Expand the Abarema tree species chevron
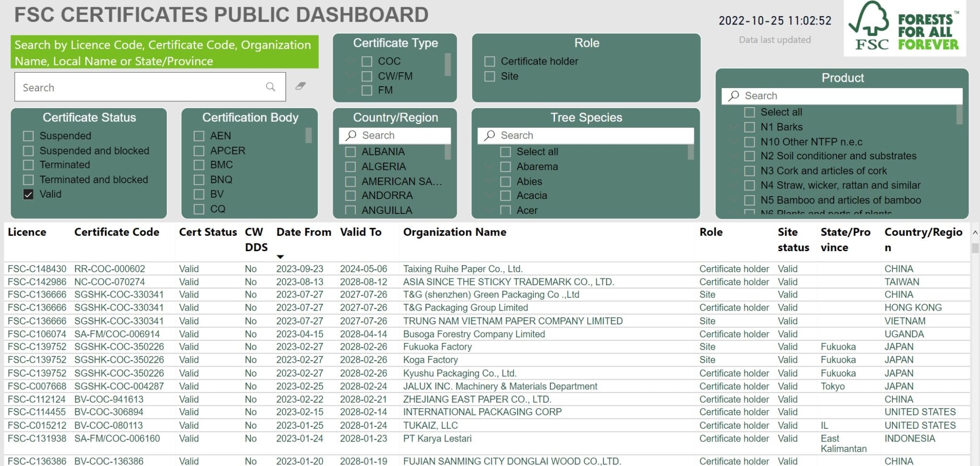 point(490,166)
